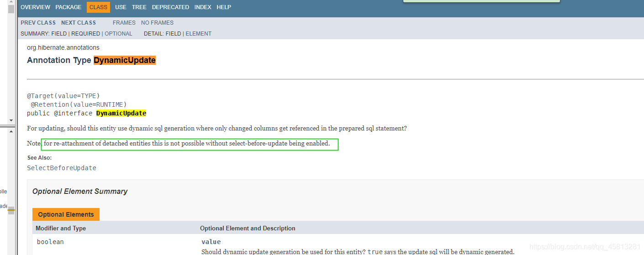Jump to ELEMENT detail section
The width and height of the screenshot is (644, 255).
click(198, 34)
